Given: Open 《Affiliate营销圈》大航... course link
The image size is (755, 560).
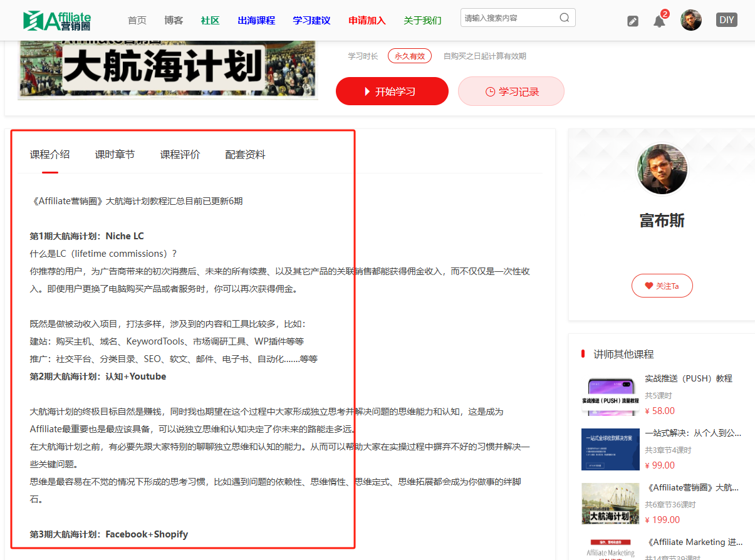Looking at the screenshot, I should pos(693,487).
